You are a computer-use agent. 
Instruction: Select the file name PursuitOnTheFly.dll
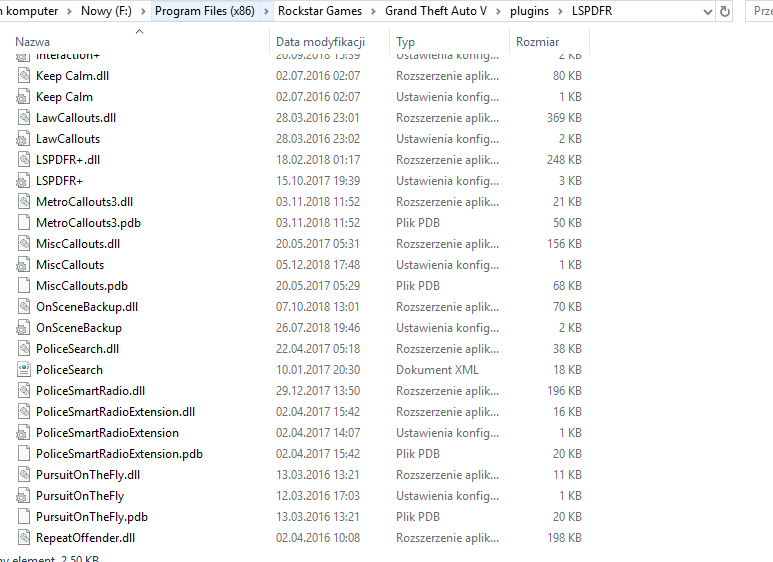tap(88, 475)
